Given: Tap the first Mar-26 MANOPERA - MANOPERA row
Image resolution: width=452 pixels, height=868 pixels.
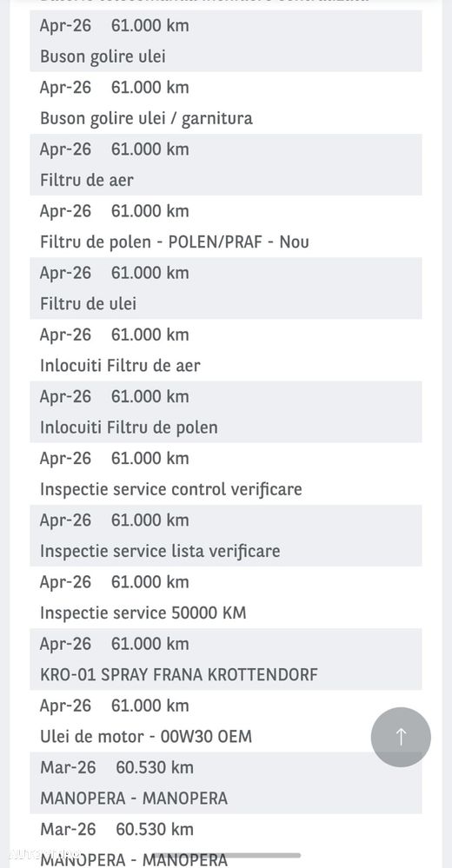Looking at the screenshot, I should click(x=226, y=783).
